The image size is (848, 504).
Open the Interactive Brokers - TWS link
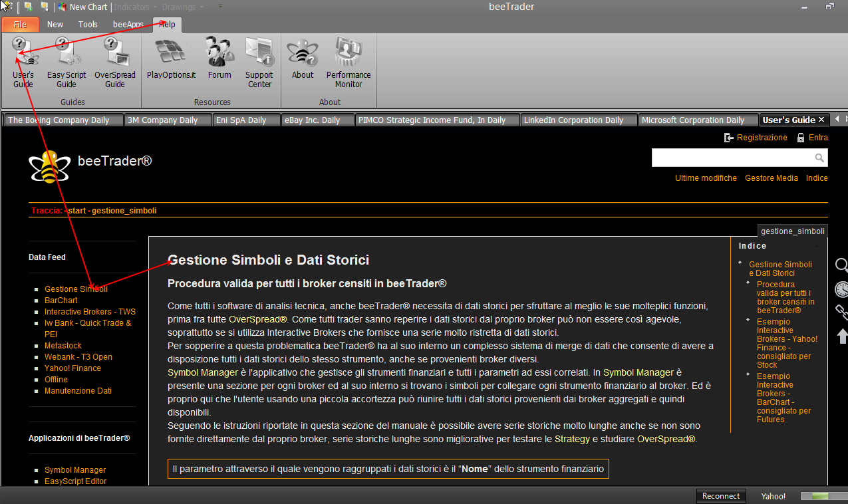(x=90, y=312)
